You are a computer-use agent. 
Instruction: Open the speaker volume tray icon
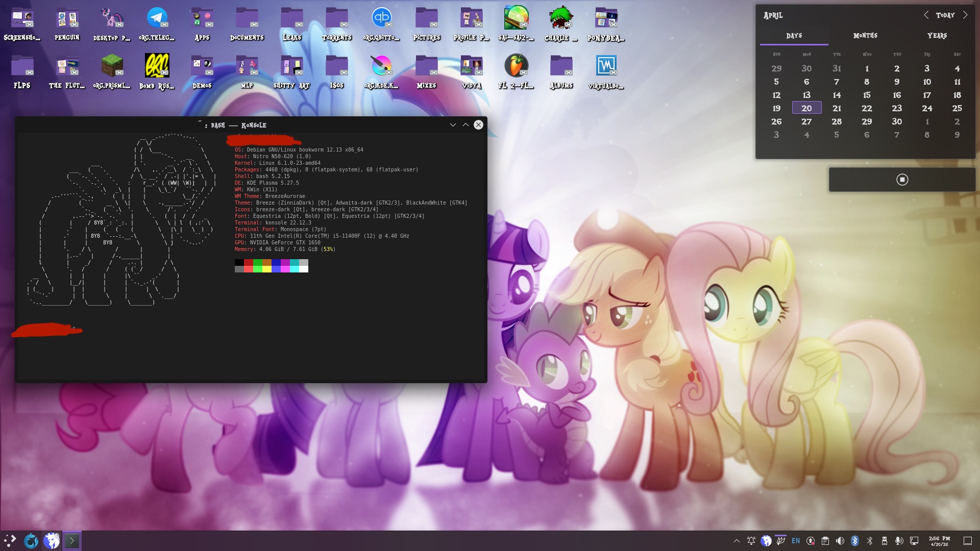(840, 541)
